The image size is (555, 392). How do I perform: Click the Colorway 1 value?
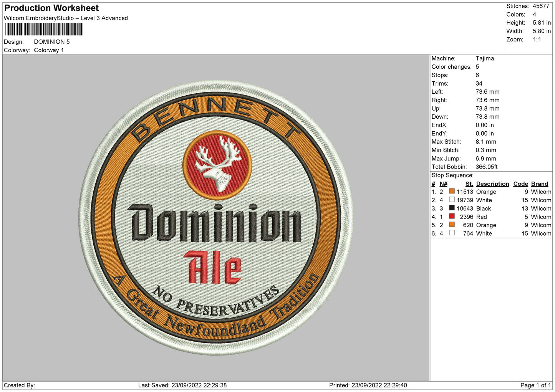49,50
